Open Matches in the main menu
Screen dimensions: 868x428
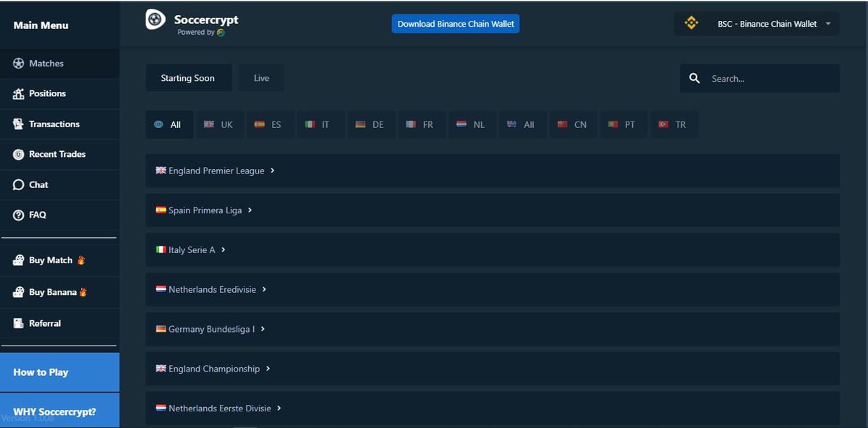[x=59, y=64]
